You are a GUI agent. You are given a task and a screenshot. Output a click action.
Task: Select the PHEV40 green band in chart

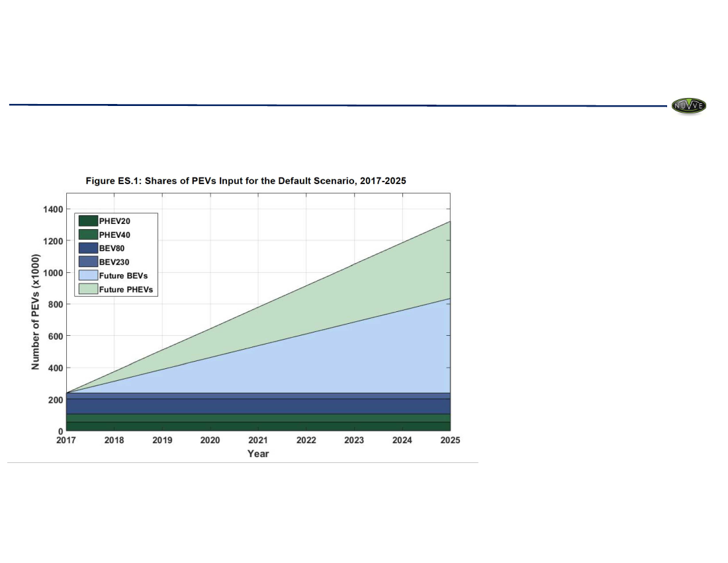[258, 418]
